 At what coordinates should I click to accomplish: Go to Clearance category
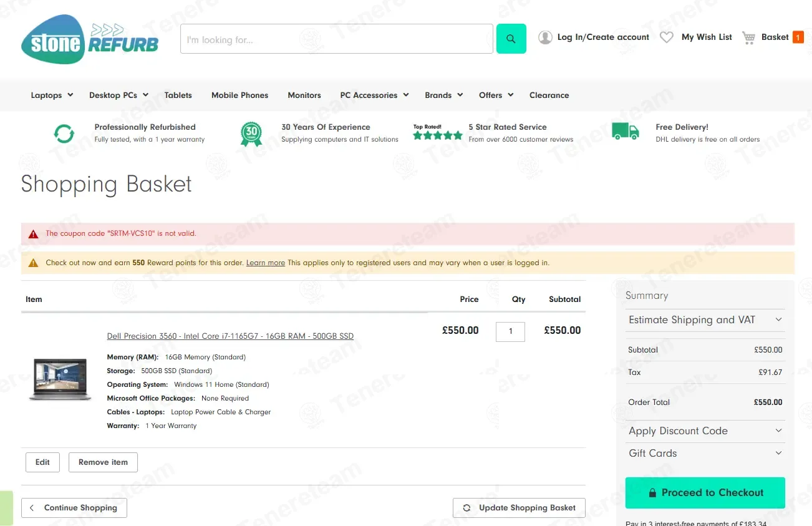(x=549, y=95)
